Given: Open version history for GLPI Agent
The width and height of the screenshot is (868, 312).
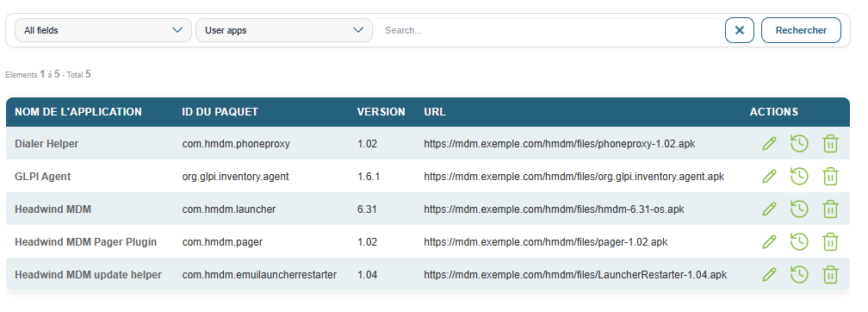Looking at the screenshot, I should click(x=799, y=177).
